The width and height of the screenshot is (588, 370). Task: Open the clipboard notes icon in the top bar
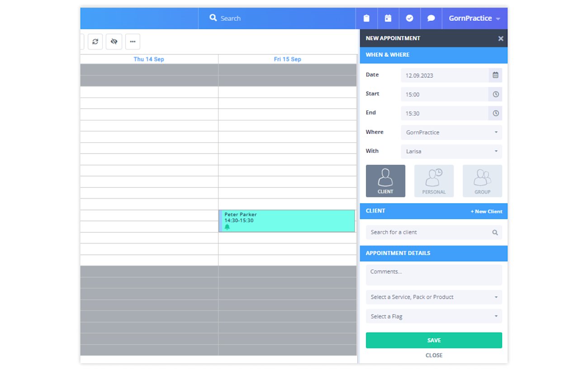click(366, 18)
